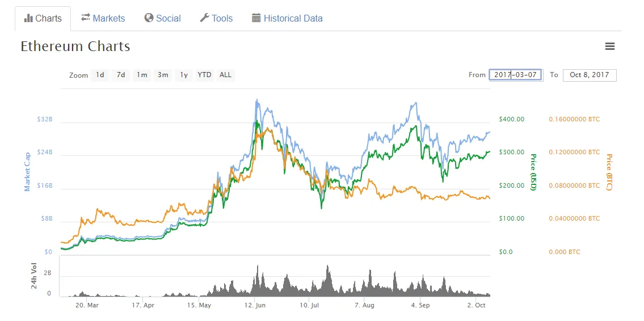Click the Market Cap axis title
This screenshot has height=321, width=644.
[27, 171]
